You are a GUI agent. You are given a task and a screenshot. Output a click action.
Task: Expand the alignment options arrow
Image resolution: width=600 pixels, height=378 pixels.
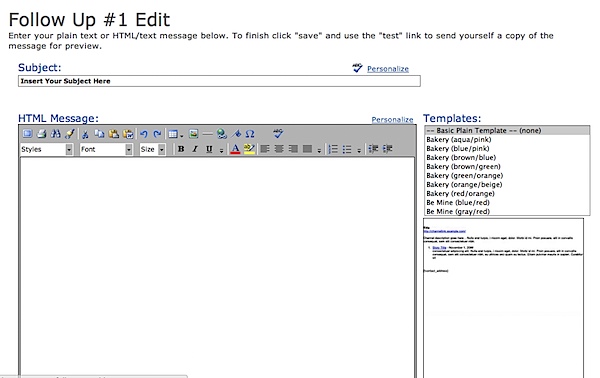coord(319,150)
